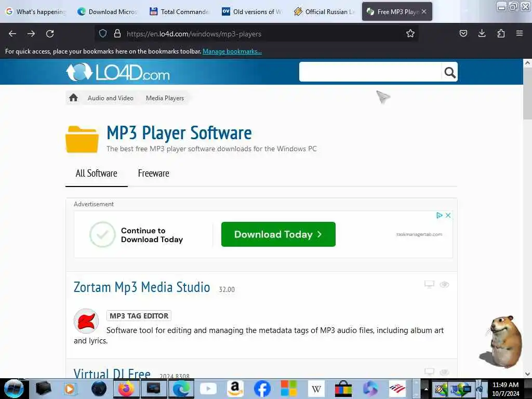The width and height of the screenshot is (532, 399).
Task: Click the green Download Today button
Action: pos(278,234)
